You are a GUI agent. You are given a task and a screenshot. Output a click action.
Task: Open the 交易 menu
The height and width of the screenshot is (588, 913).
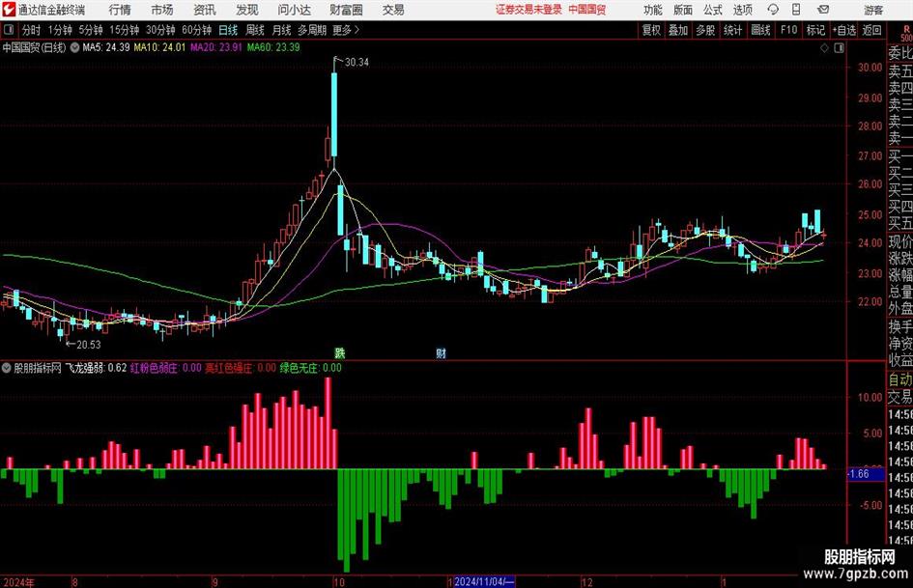click(x=393, y=10)
